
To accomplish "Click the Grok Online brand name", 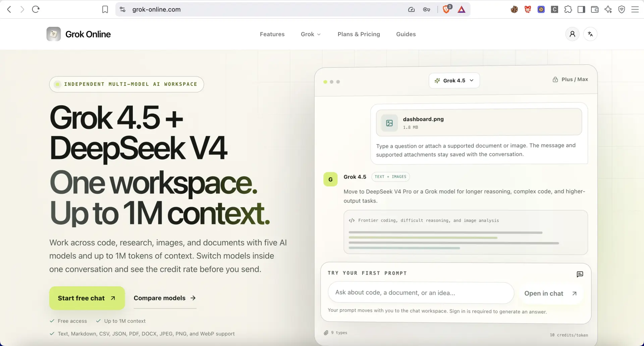I will coord(88,34).
